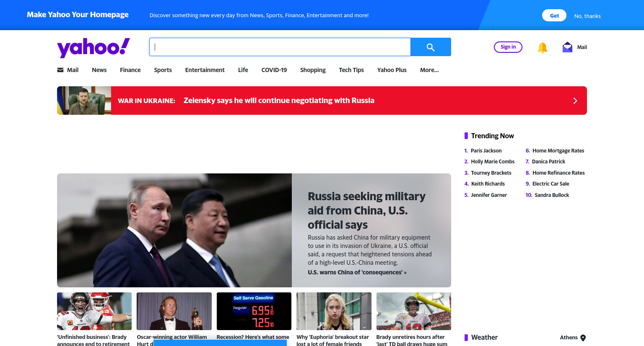644x346 pixels.
Task: Select trending topic Tourney Brackets
Action: tap(491, 173)
